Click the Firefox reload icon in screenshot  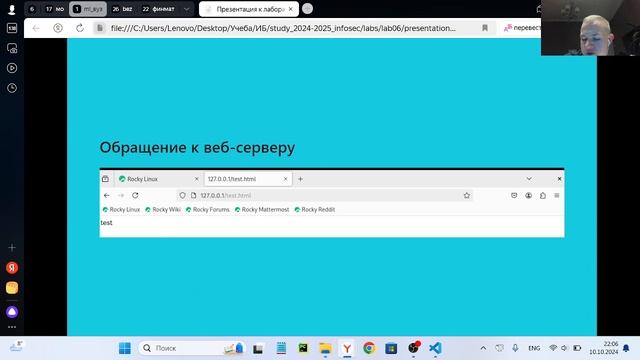[135, 196]
